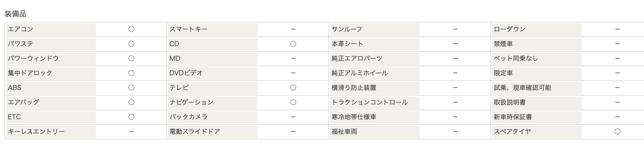
Task: Click the 装備品 section heading
Action: pyautogui.click(x=16, y=14)
